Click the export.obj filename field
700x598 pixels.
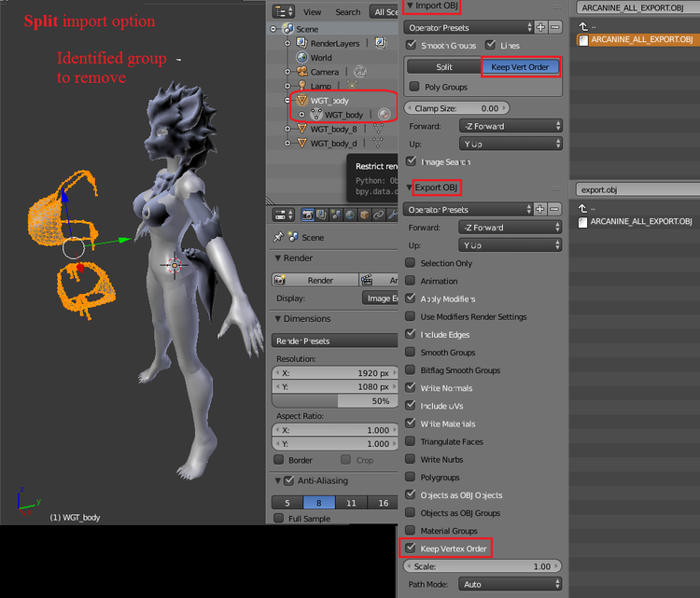637,189
